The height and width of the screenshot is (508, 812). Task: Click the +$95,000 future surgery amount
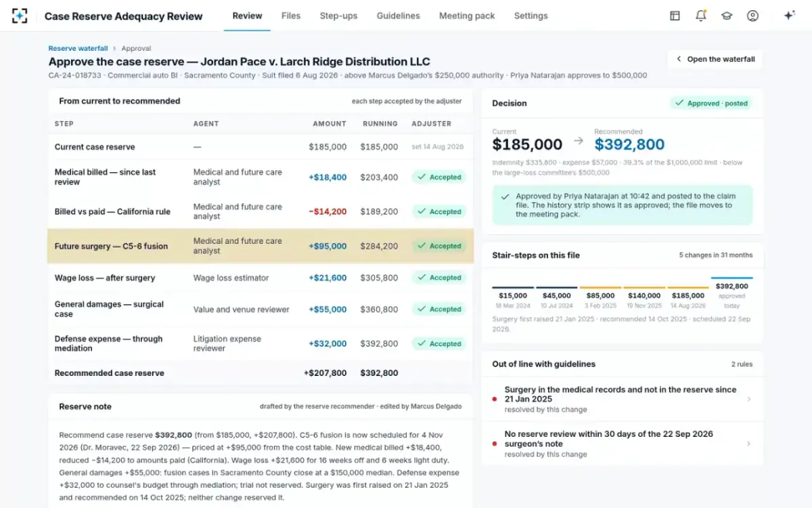[328, 247]
